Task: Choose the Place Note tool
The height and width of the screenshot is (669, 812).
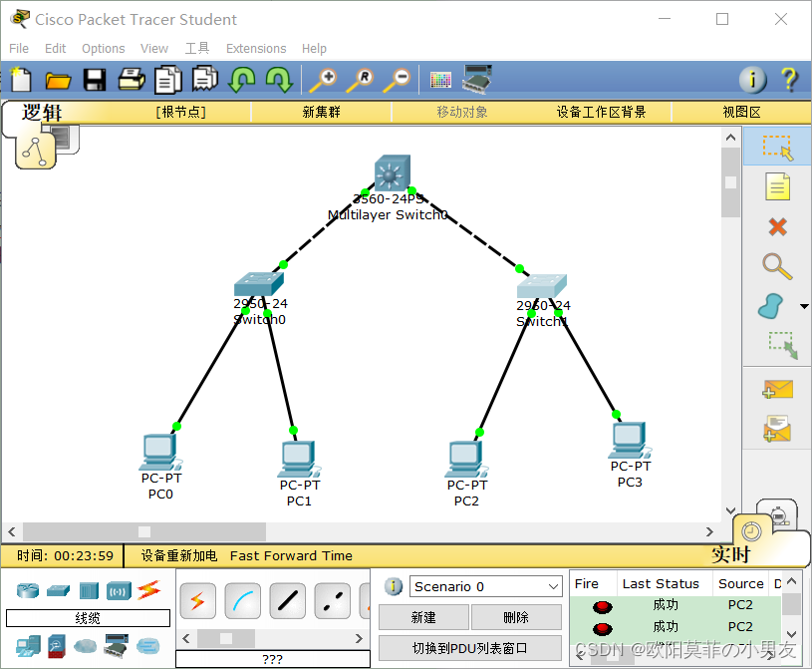Action: (777, 186)
